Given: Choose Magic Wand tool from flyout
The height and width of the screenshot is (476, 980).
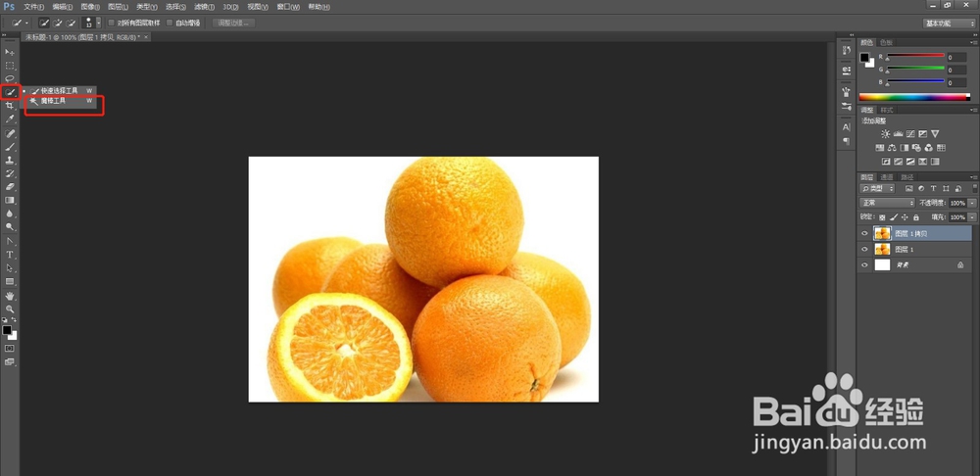Looking at the screenshot, I should [x=60, y=101].
